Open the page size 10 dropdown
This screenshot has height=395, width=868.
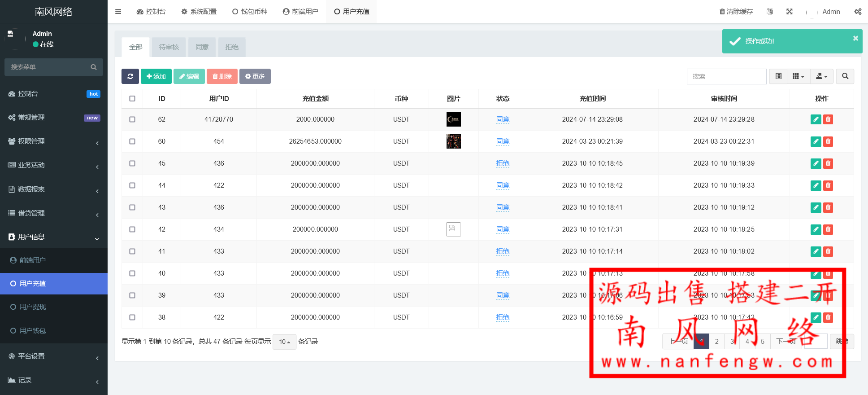284,342
